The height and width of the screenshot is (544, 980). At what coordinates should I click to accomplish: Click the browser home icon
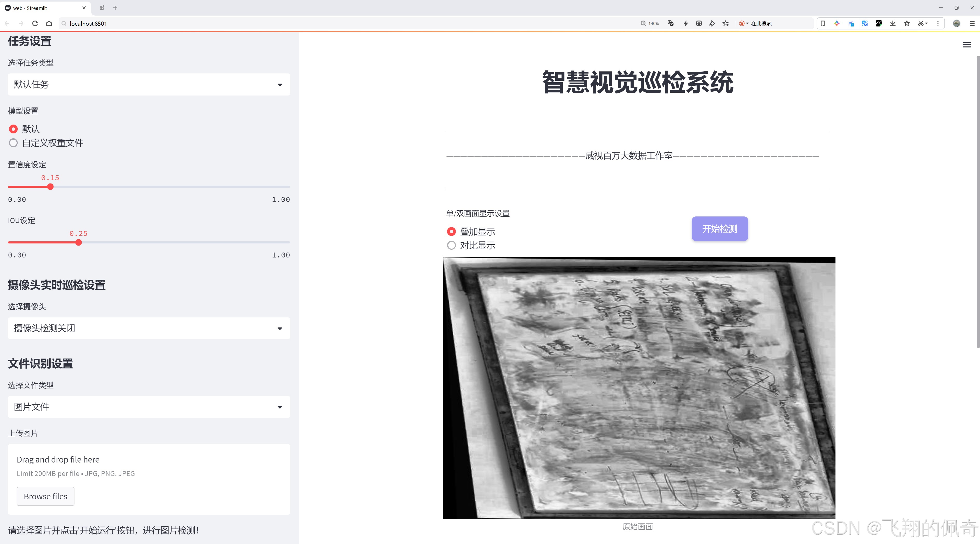[49, 24]
